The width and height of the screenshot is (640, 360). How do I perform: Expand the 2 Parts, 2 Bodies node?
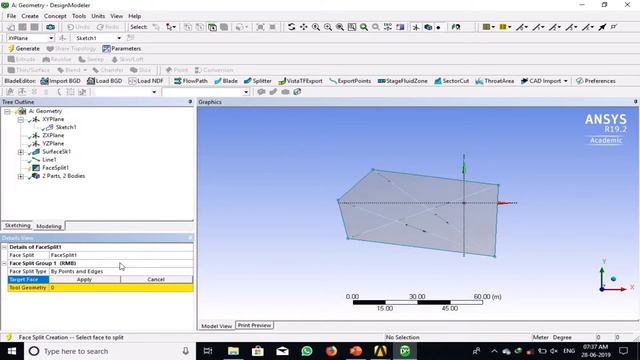tap(20, 176)
